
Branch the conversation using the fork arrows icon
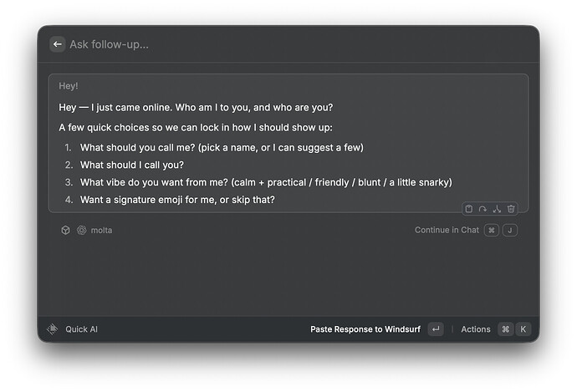click(x=497, y=209)
